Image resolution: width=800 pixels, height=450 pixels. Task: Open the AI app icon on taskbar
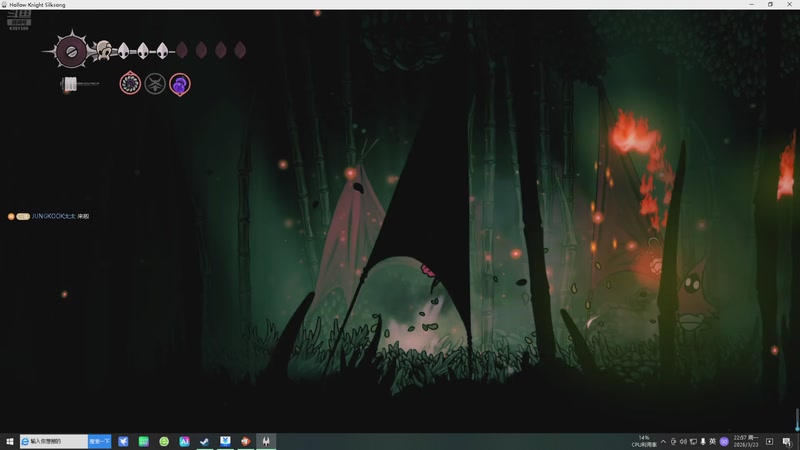[x=184, y=441]
